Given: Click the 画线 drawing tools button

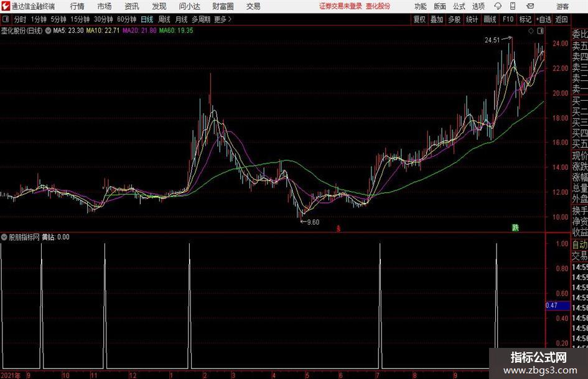Looking at the screenshot, I should [490, 19].
